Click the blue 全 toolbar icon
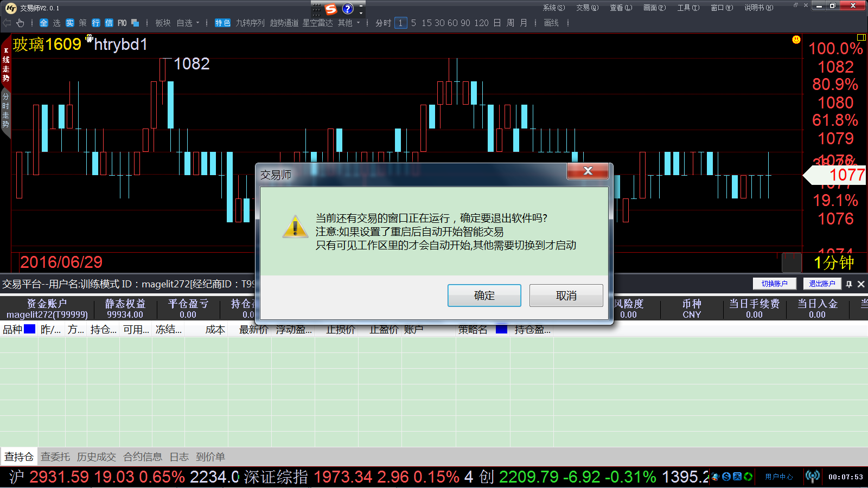The height and width of the screenshot is (488, 868). pos(44,23)
